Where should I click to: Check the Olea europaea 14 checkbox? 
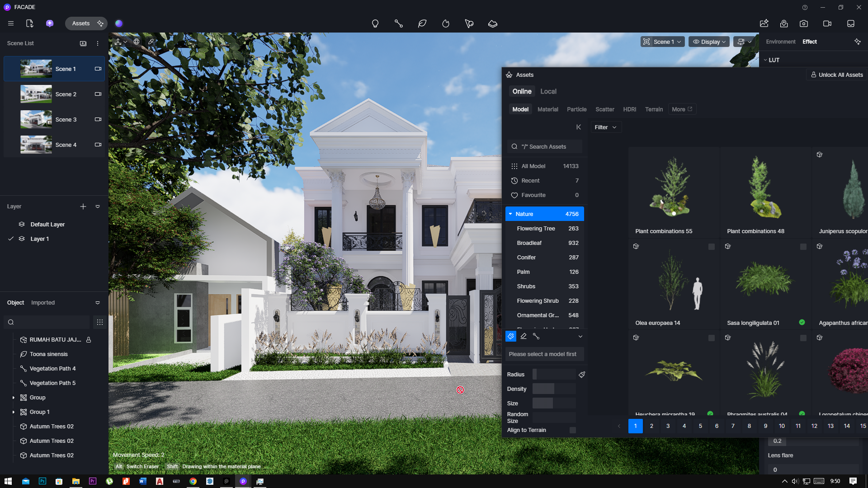tap(711, 247)
